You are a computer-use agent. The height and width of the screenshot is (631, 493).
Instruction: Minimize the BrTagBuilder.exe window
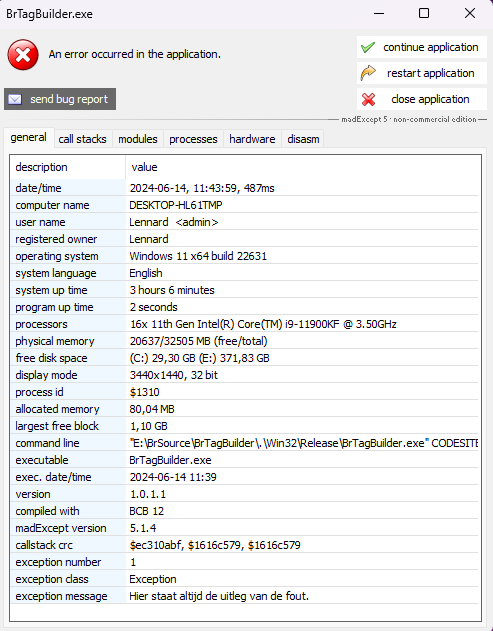pyautogui.click(x=379, y=13)
